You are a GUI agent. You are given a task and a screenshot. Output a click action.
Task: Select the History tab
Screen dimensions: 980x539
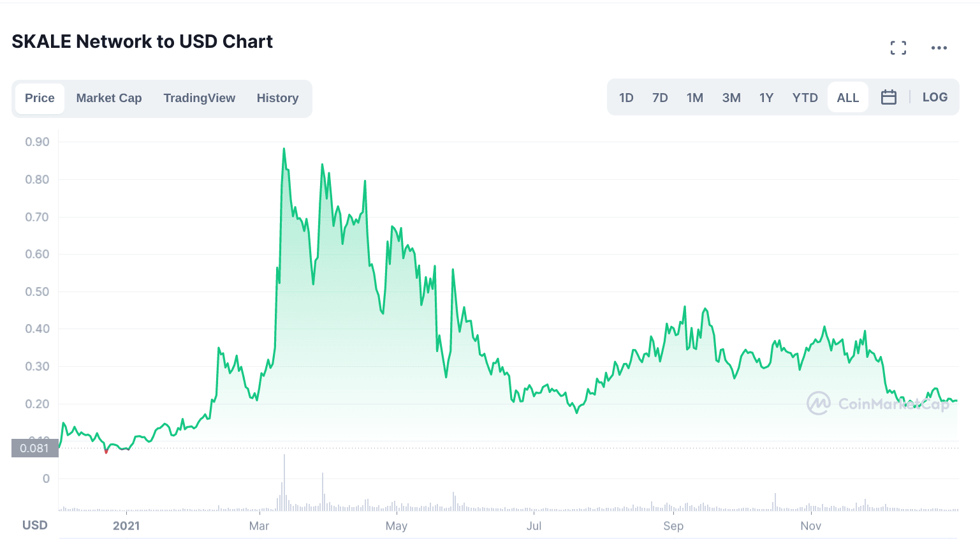277,98
